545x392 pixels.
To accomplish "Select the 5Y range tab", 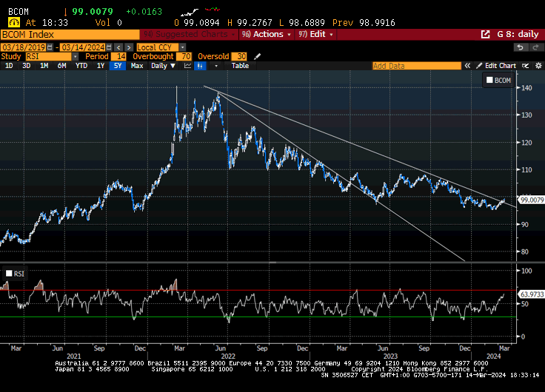I will pyautogui.click(x=118, y=66).
